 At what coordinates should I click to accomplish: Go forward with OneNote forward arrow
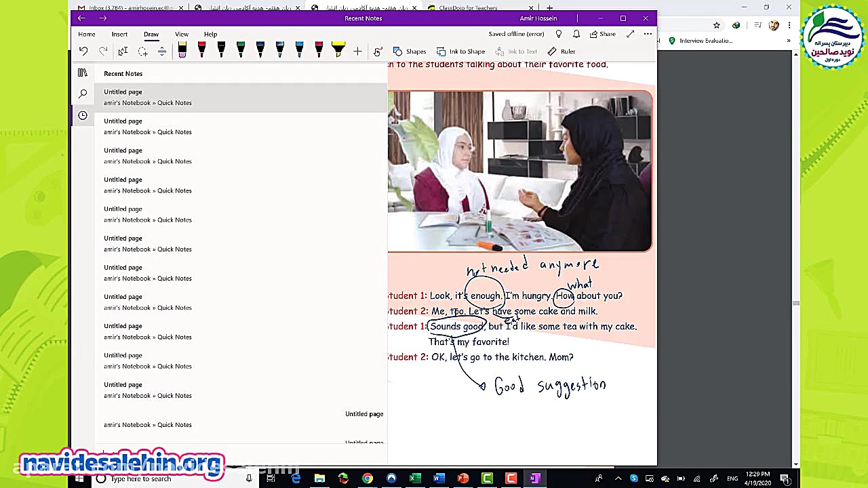(x=103, y=18)
